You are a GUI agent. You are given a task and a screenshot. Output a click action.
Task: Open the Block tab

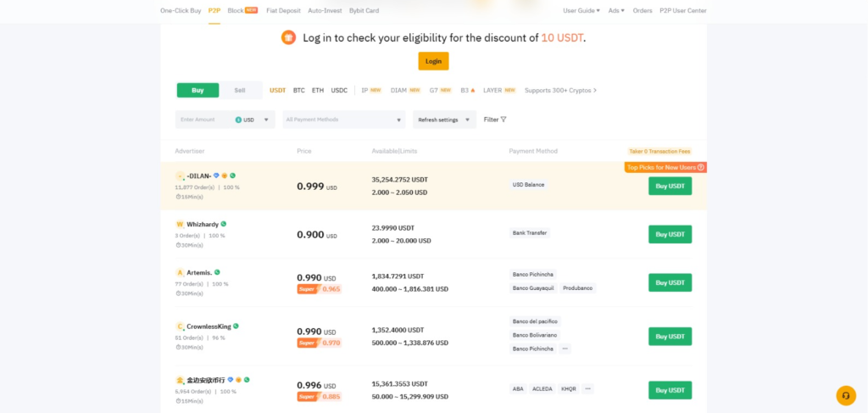(242, 10)
